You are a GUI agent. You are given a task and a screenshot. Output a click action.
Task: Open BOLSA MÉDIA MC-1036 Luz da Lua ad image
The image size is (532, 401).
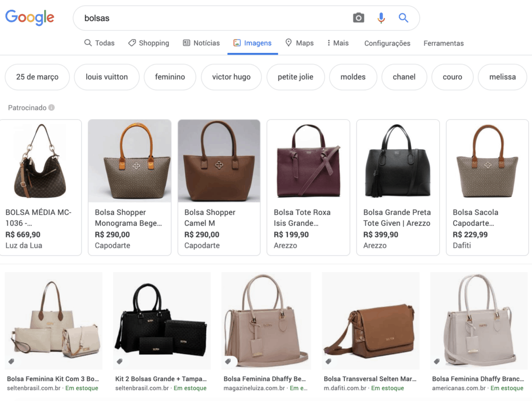tap(41, 161)
